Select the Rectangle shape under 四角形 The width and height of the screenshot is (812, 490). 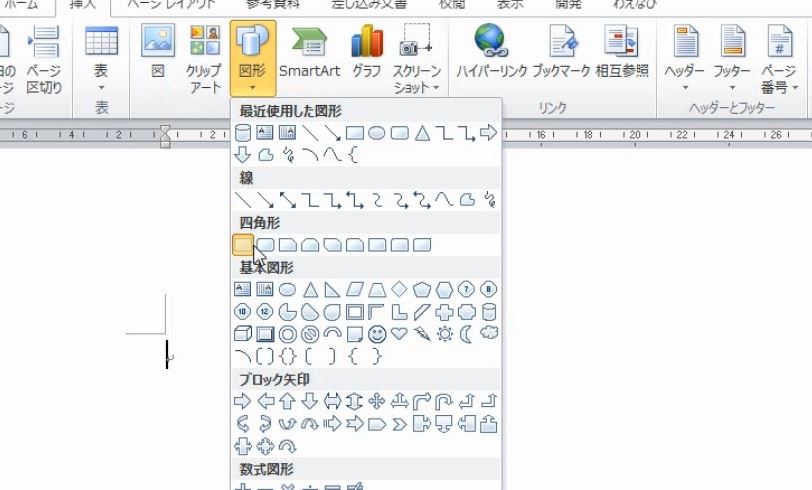243,244
